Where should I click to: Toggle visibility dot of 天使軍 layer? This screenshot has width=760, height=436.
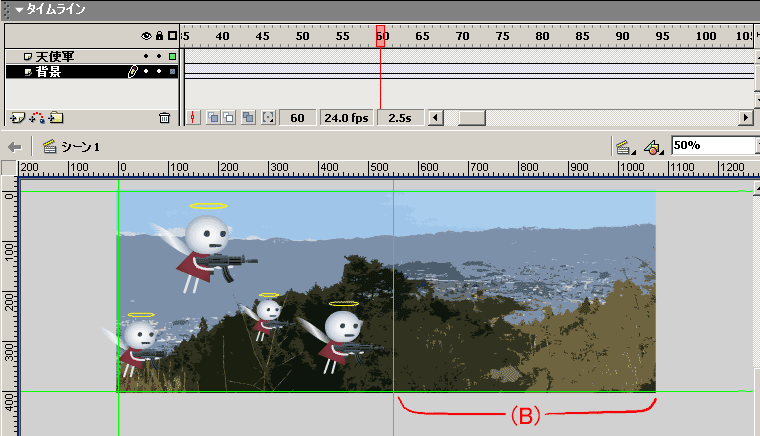point(146,56)
